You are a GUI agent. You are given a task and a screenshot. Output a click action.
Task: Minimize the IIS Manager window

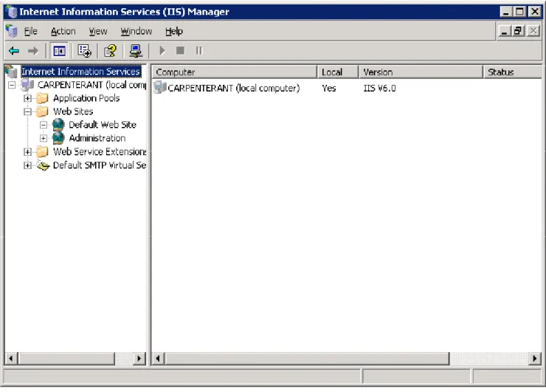[x=506, y=12]
